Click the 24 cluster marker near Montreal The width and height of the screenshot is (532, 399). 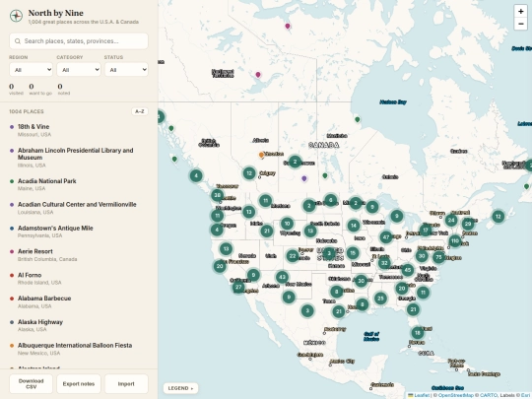pos(451,220)
